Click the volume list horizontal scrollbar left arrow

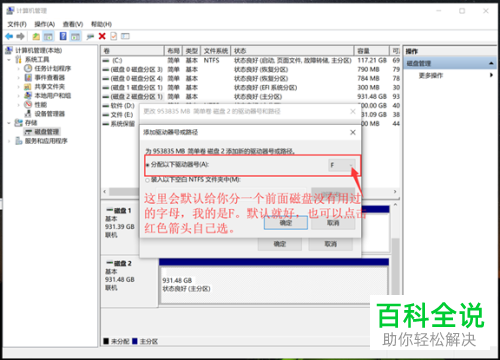pos(105,192)
